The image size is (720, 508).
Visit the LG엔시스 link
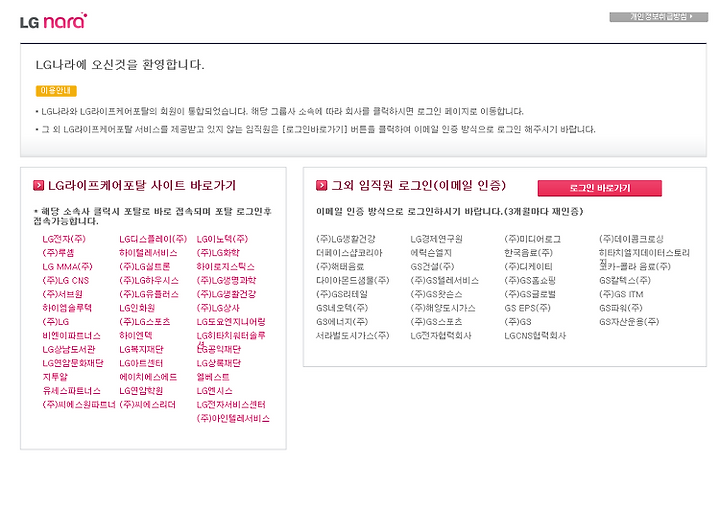point(214,391)
